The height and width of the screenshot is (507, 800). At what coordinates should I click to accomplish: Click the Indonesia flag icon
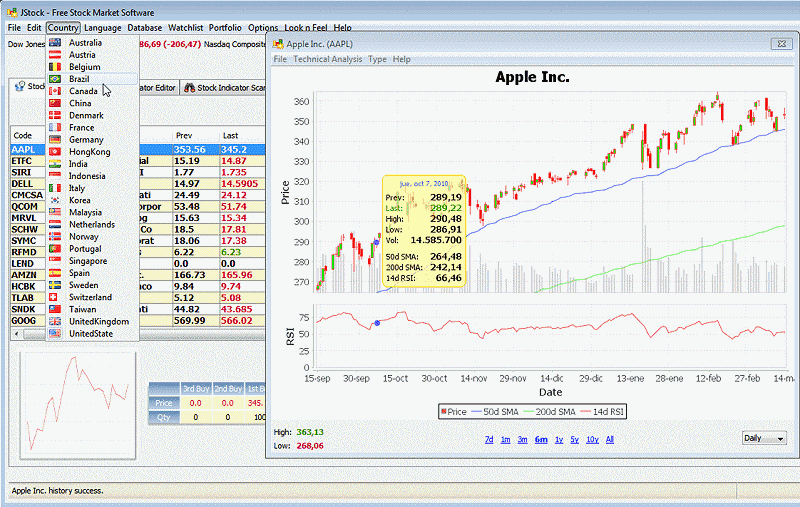point(55,176)
